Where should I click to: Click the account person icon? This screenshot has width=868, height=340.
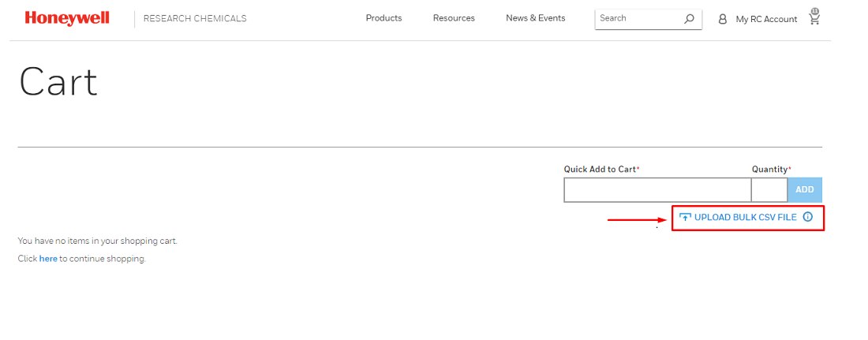click(722, 19)
